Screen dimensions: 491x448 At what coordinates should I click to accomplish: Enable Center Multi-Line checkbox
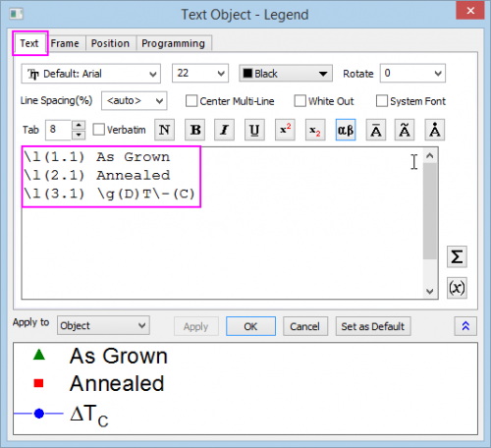point(191,101)
